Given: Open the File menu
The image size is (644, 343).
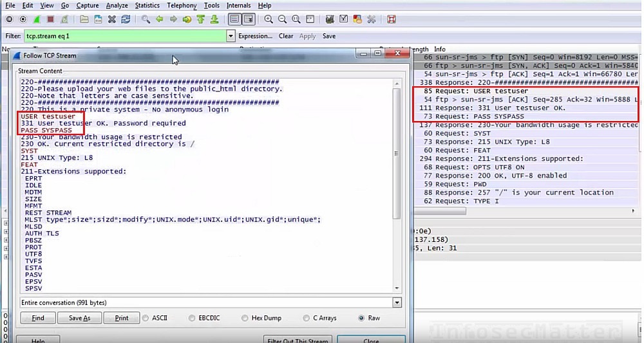Looking at the screenshot, I should tap(10, 5).
